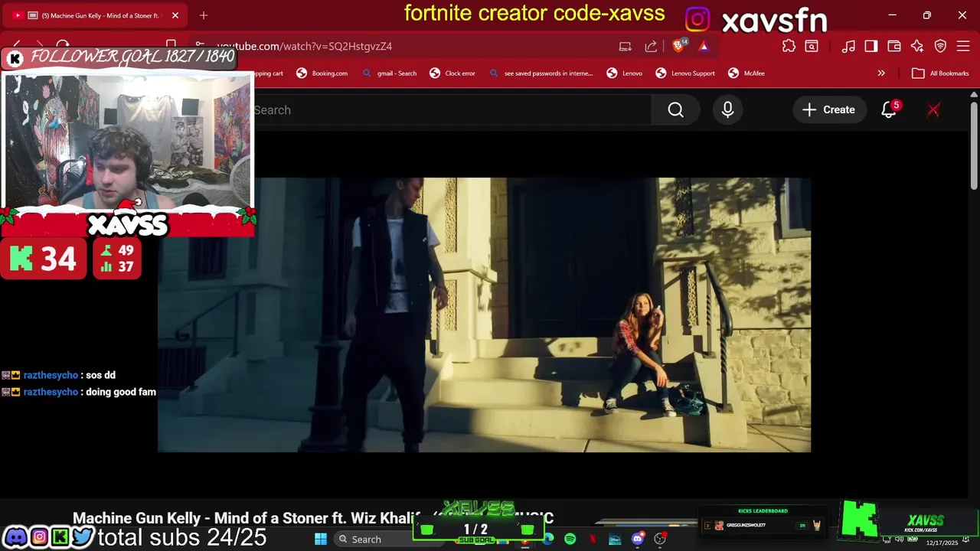Click the share page icon in address bar
This screenshot has width=980, height=551.
(651, 46)
